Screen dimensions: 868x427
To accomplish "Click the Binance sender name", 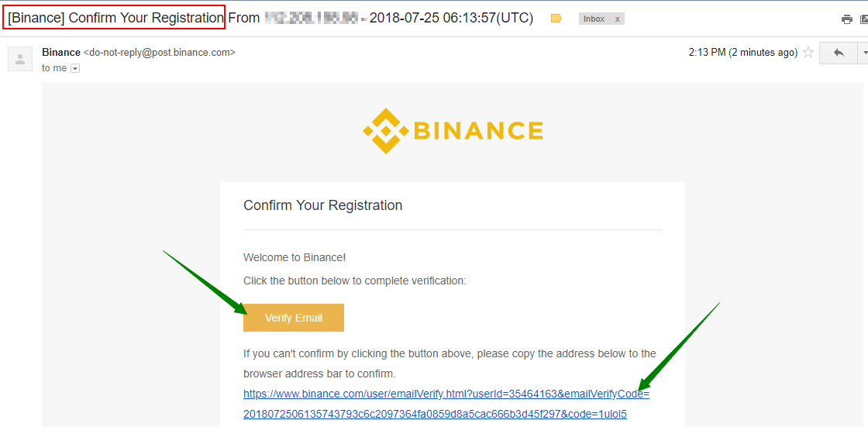I will point(61,53).
